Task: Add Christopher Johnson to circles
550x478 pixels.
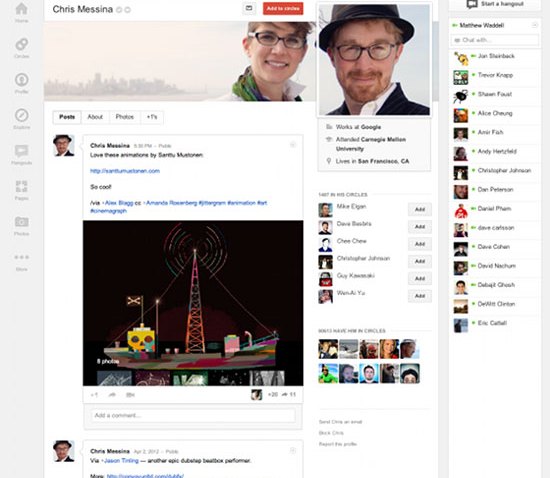Action: [420, 261]
